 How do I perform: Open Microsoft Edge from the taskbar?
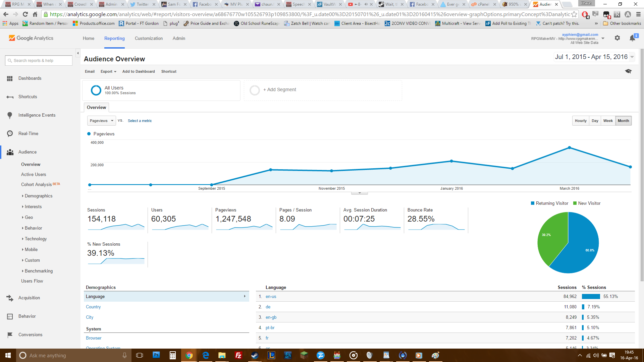click(206, 355)
